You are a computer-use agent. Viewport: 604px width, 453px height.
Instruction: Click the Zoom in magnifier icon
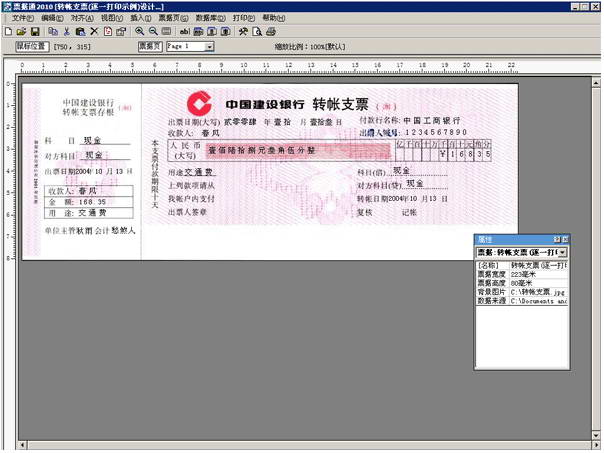(x=139, y=32)
